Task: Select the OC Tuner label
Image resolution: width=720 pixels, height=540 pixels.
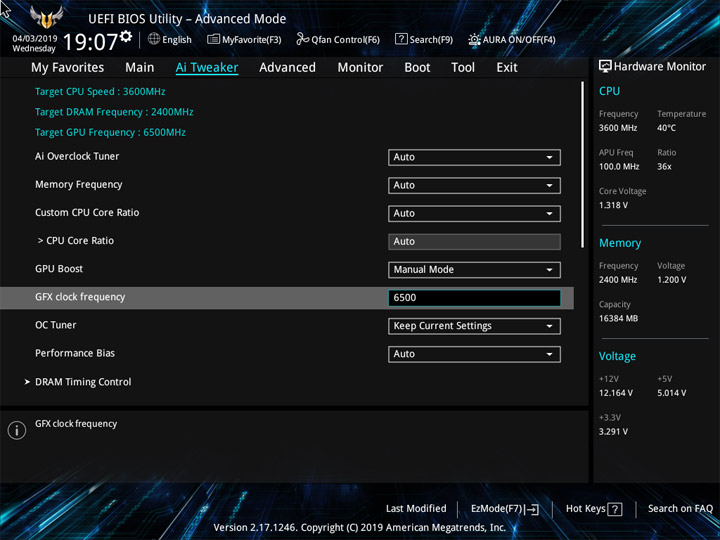Action: pos(56,325)
